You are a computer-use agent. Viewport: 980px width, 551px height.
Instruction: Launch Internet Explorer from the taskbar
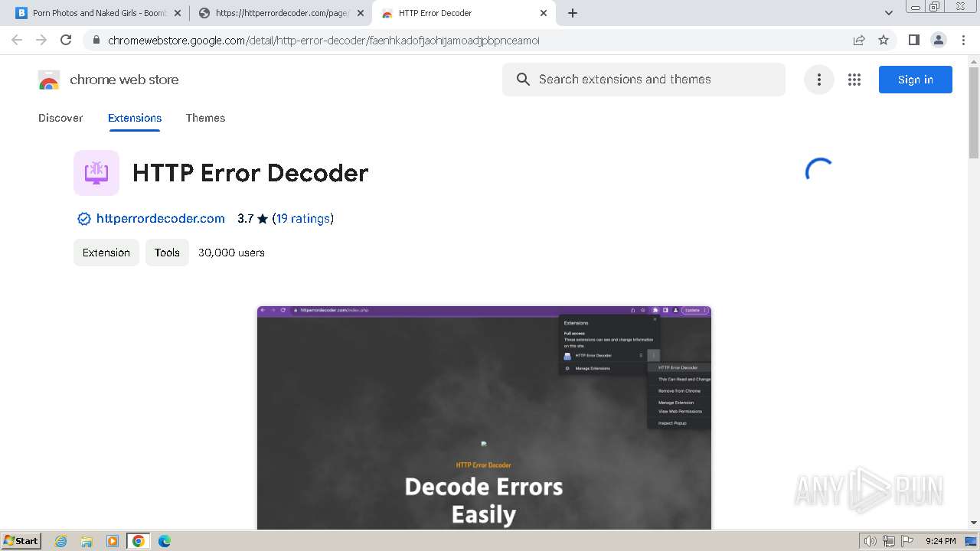[x=61, y=541]
